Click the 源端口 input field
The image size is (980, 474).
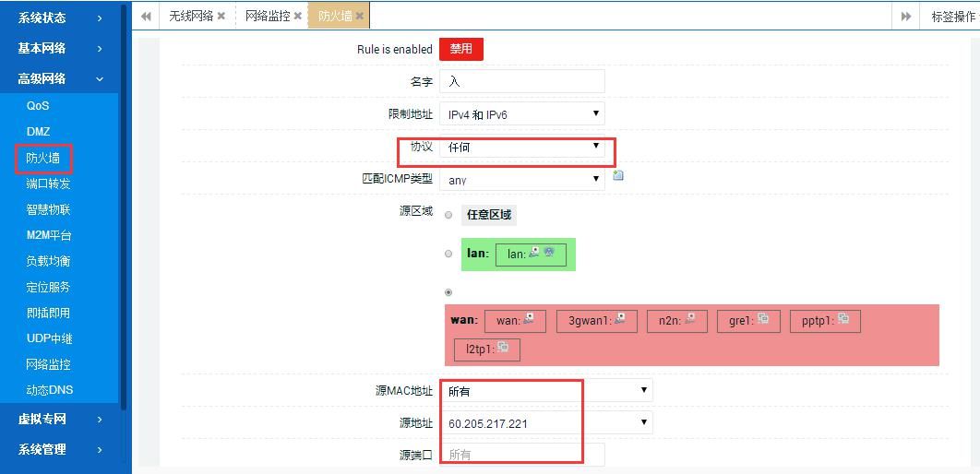tap(522, 455)
